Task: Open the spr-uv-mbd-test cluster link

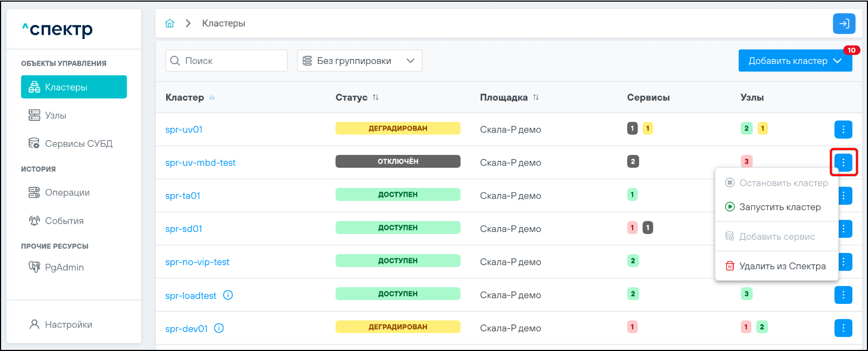Action: tap(200, 162)
